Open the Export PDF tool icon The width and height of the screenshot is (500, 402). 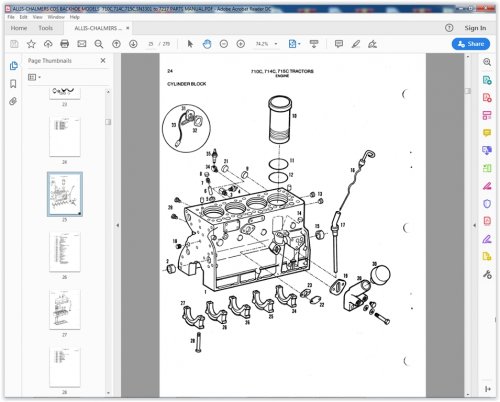pos(487,80)
